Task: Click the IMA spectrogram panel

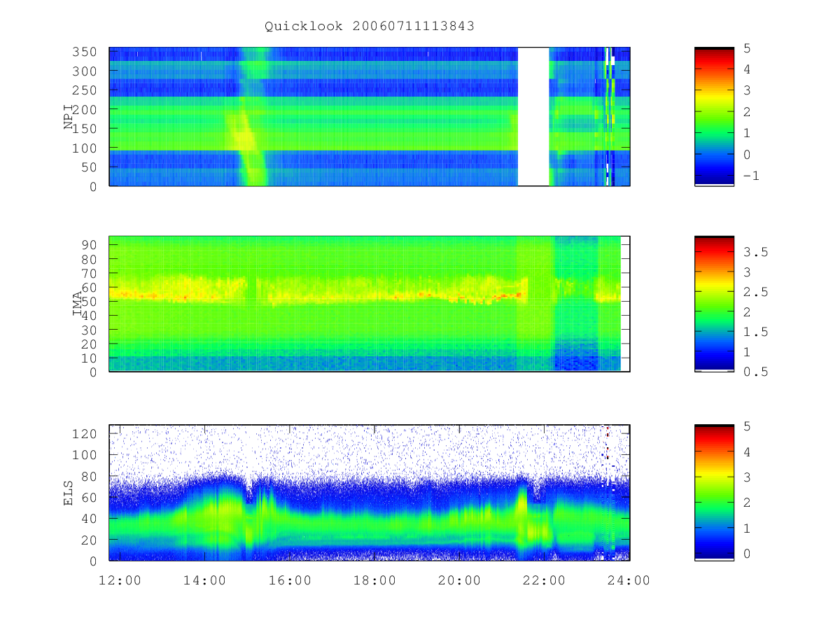Action: pos(370,304)
